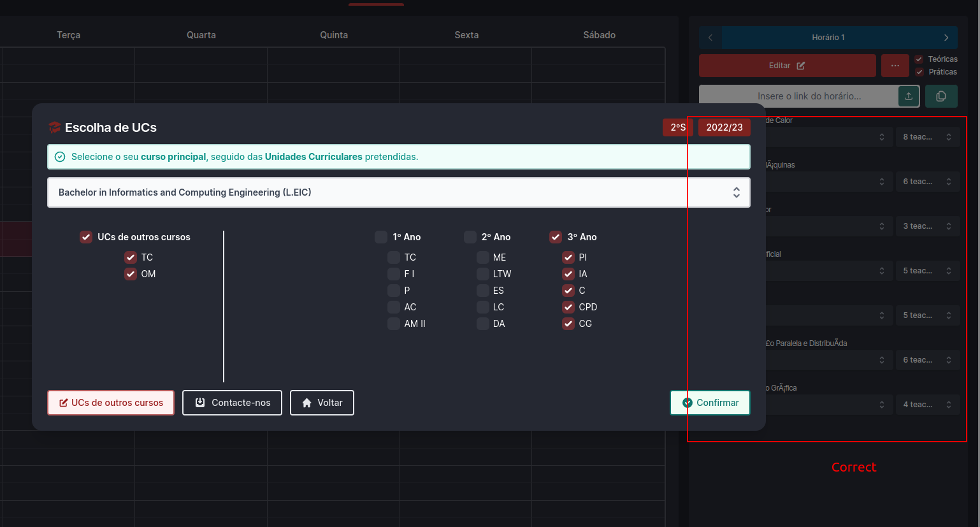Viewport: 980px width, 527px height.
Task: Click the Sexta column header
Action: 466,35
